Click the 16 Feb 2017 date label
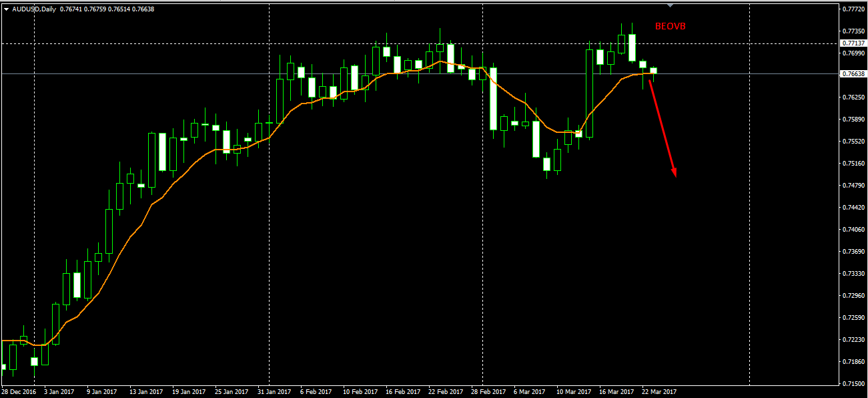The image size is (868, 398). (x=403, y=393)
